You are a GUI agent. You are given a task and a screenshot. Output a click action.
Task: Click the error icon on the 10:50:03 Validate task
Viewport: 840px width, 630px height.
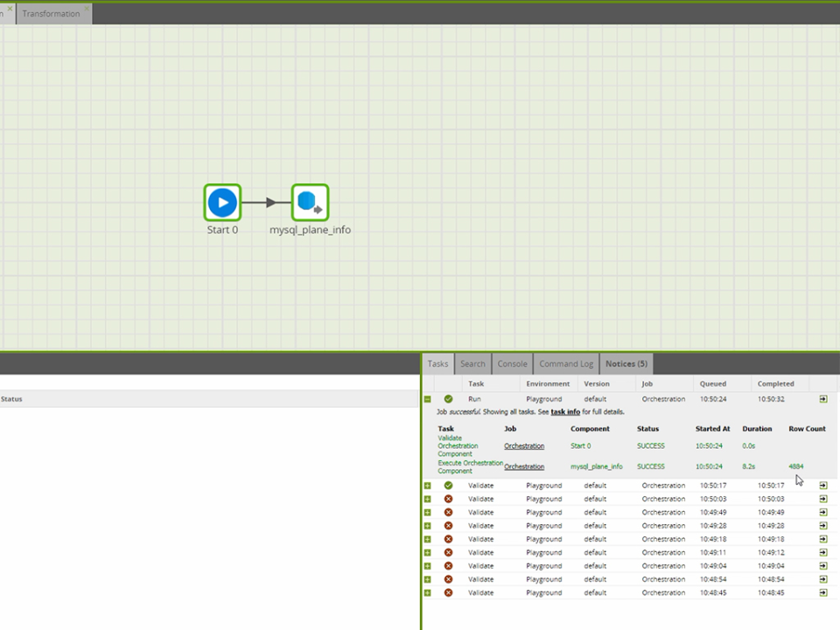tap(448, 499)
